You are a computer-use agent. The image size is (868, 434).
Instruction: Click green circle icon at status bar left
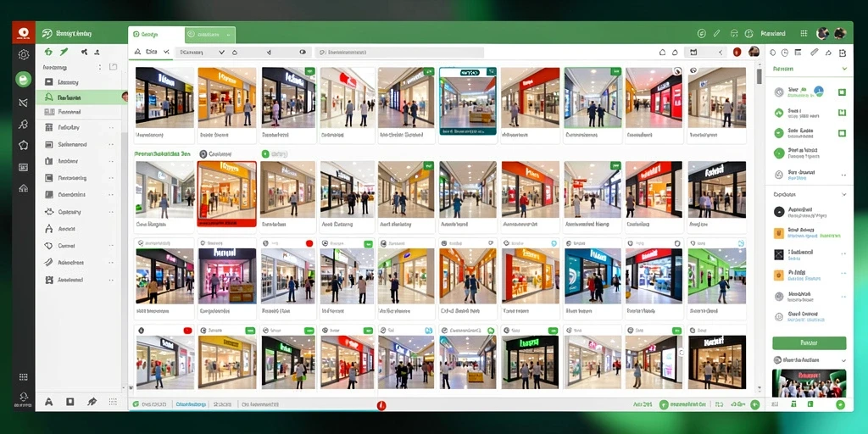[x=136, y=404]
